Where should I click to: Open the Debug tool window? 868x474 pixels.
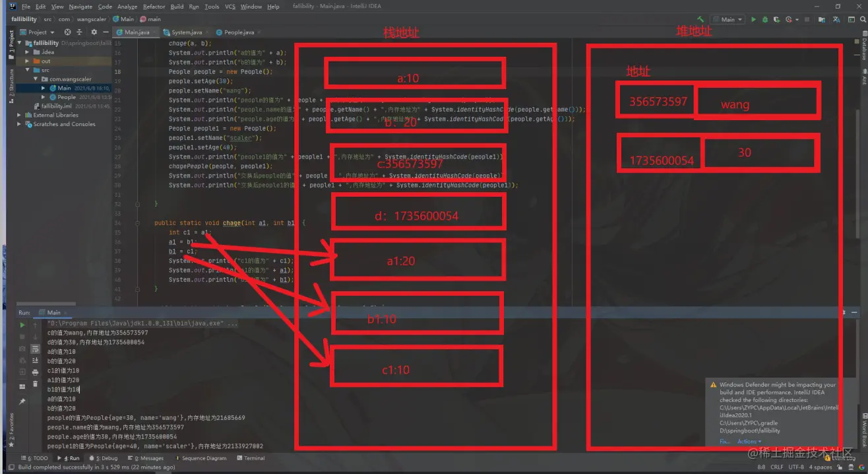click(x=105, y=458)
